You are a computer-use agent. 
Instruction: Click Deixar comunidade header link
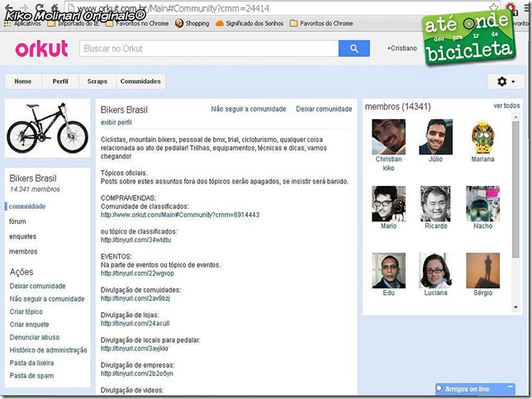(x=324, y=109)
